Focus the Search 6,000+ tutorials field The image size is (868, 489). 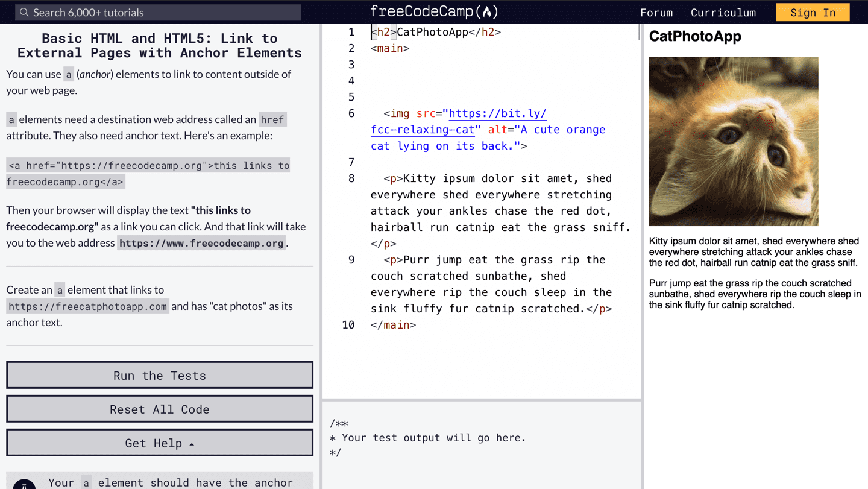pyautogui.click(x=163, y=12)
